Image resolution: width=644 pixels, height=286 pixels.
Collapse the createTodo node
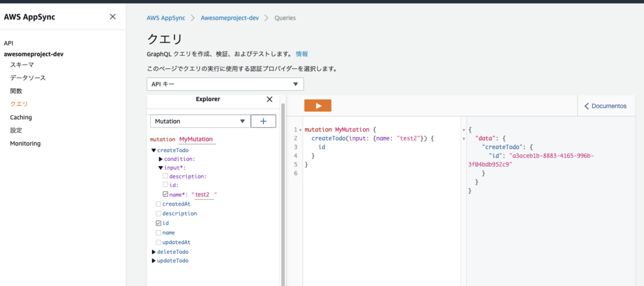coord(154,151)
